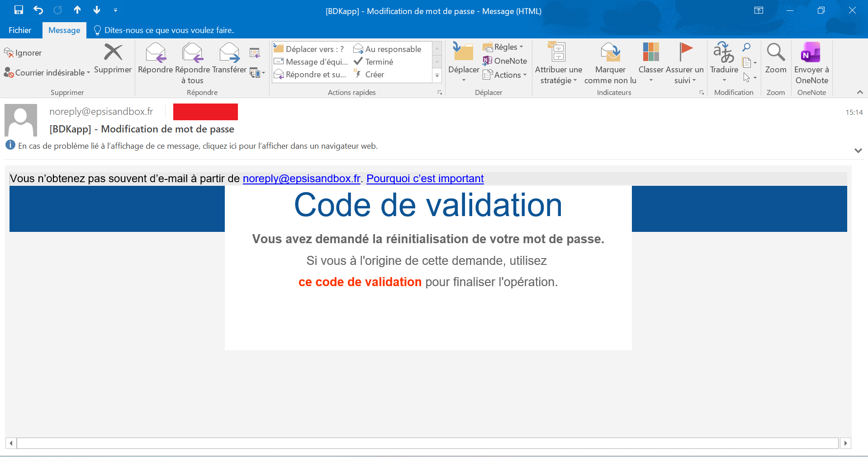Expand the Actions rapides gallery list

coord(437,76)
